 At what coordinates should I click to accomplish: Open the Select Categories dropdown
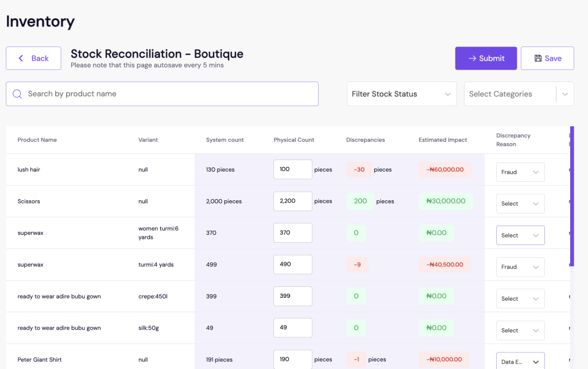pos(511,94)
